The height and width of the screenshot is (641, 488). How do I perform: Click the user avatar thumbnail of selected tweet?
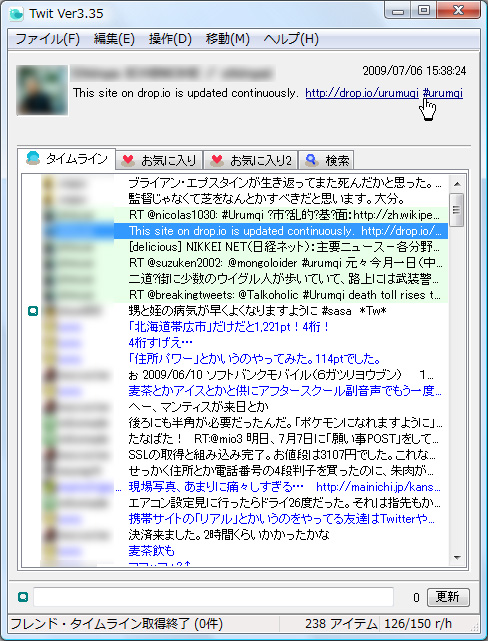tap(42, 90)
